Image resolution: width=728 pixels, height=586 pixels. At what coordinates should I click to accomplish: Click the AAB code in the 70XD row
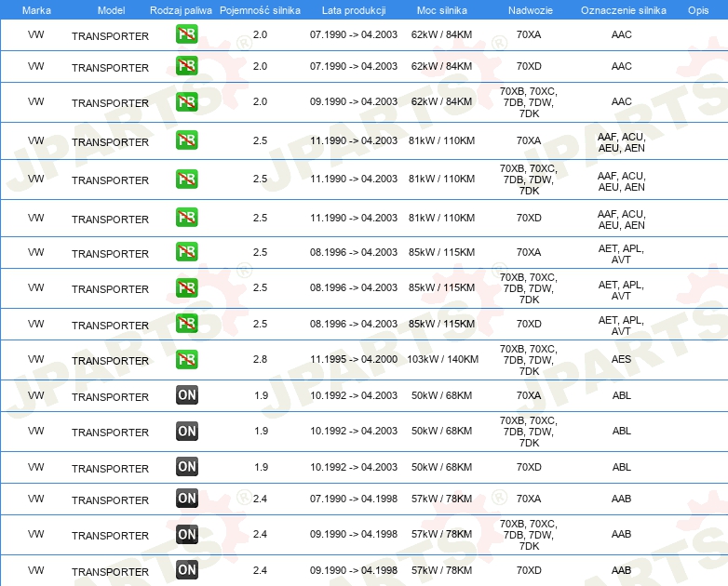[621, 570]
